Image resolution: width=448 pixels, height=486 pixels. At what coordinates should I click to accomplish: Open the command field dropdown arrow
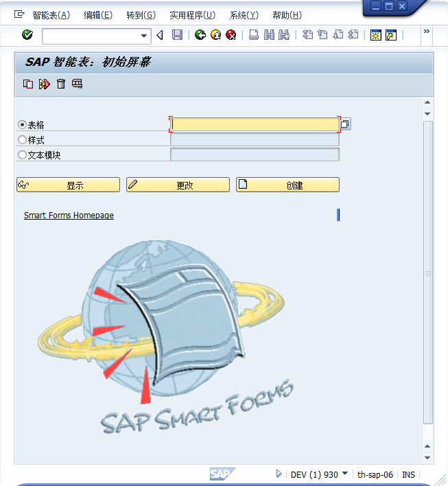[x=144, y=36]
